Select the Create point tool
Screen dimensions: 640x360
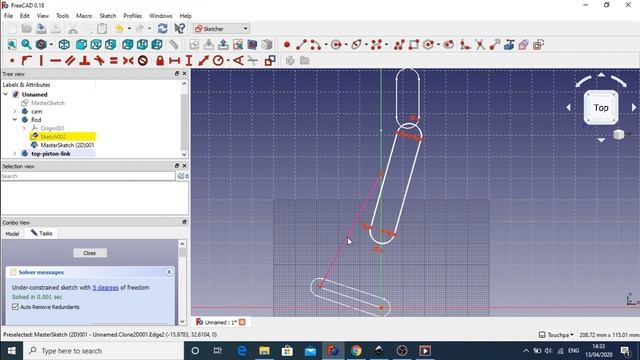click(287, 45)
